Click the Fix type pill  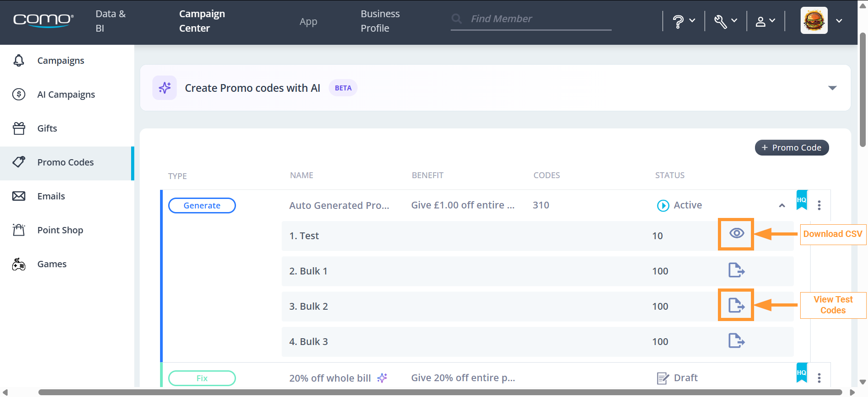pos(202,378)
